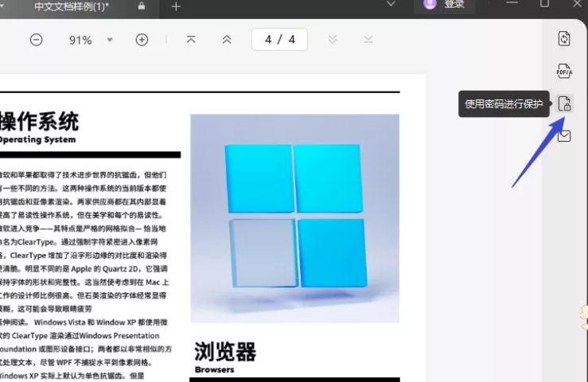Click the Windows logo image in document
The height and width of the screenshot is (382, 588).
click(294, 218)
